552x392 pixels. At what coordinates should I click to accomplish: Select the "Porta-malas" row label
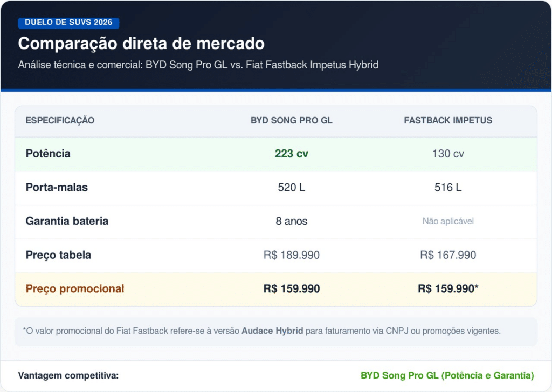tap(57, 188)
